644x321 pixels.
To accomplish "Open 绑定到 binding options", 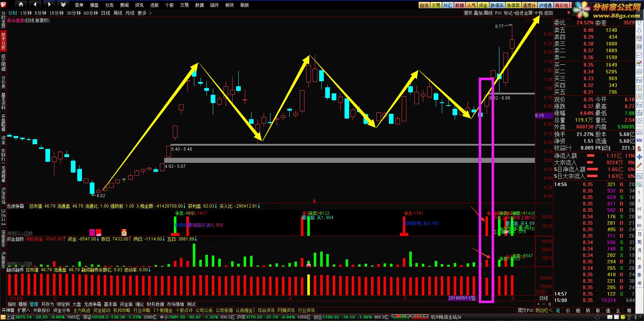I will click(63, 304).
